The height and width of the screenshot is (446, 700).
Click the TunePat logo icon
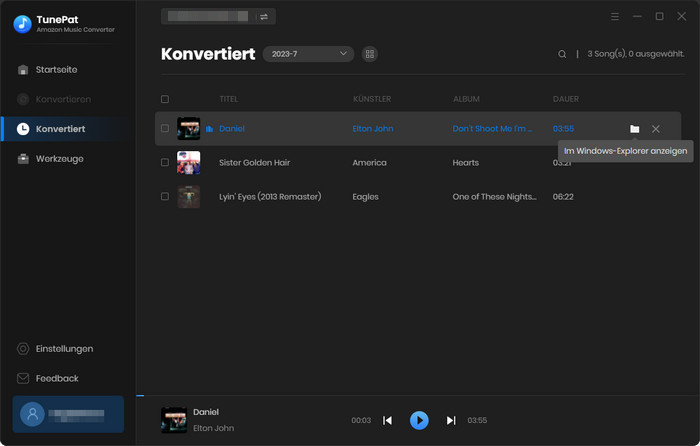pyautogui.click(x=22, y=24)
